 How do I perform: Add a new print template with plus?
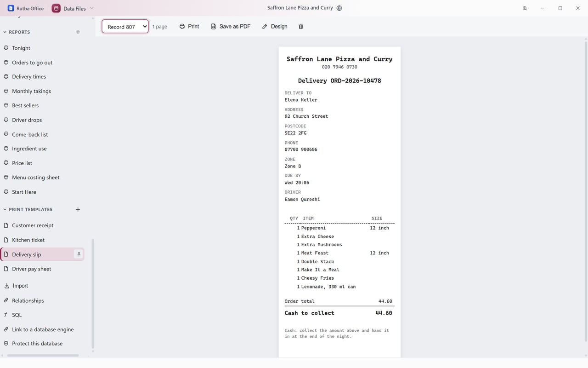point(78,209)
